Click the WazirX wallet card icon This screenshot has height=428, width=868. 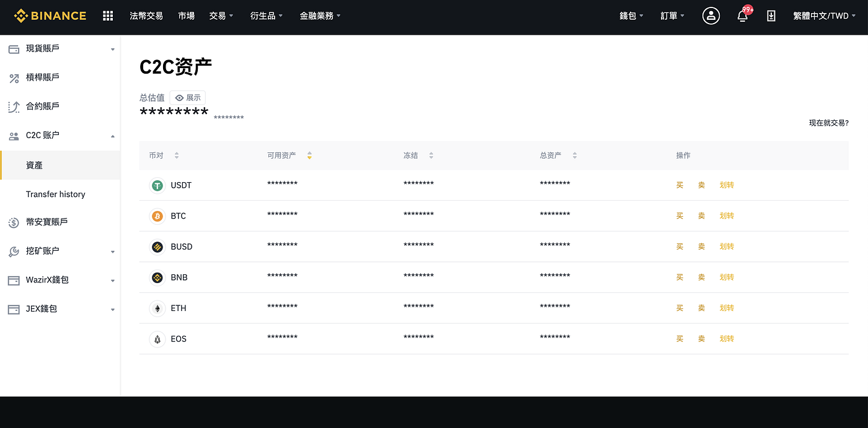tap(14, 281)
